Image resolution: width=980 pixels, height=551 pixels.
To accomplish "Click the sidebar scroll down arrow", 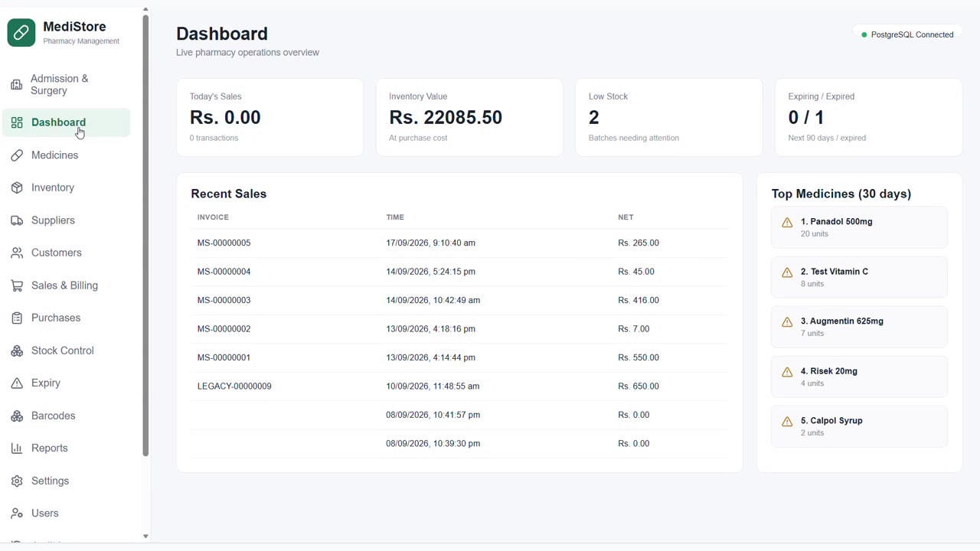I will (x=145, y=536).
